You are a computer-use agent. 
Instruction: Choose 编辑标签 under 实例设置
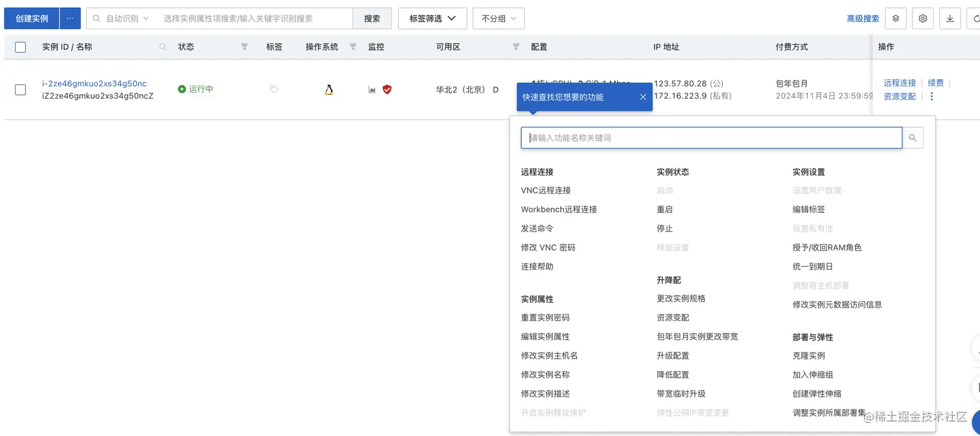809,210
